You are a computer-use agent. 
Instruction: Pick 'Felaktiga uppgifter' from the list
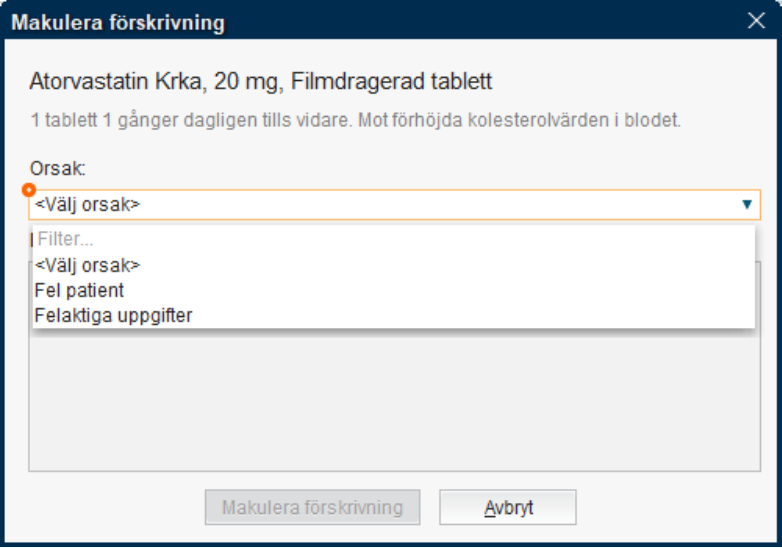[x=113, y=316]
